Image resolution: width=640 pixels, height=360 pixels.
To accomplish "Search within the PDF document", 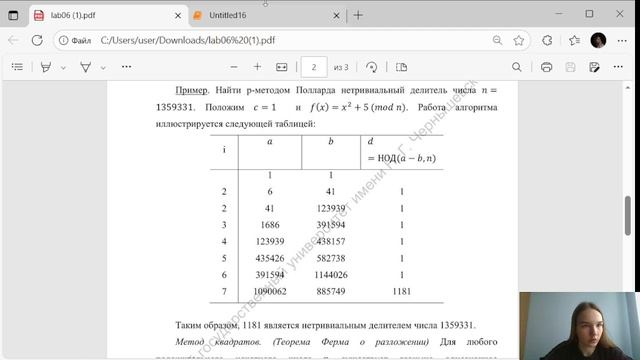I will [x=516, y=67].
